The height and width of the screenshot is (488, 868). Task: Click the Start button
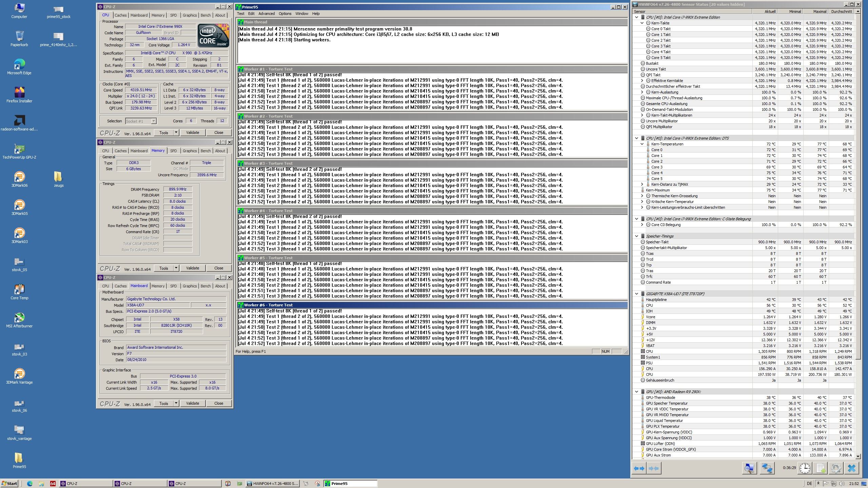click(9, 484)
